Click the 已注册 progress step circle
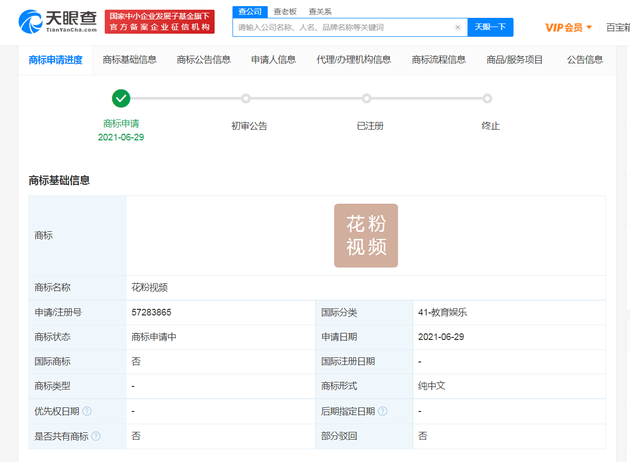This screenshot has width=630, height=462. (x=367, y=98)
